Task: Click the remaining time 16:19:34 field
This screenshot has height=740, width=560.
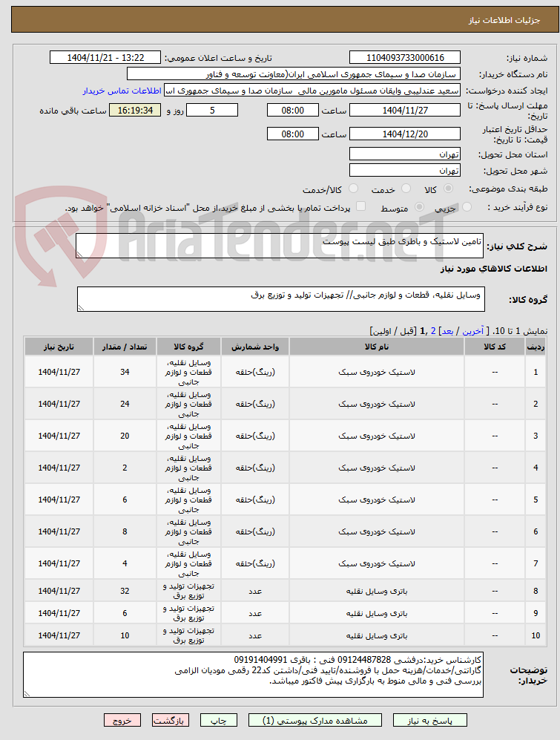Action: [135, 111]
